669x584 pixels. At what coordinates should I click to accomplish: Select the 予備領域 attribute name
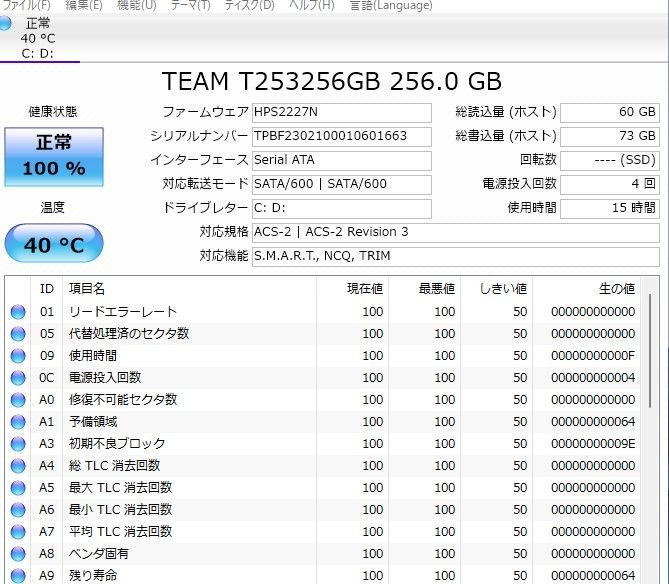93,422
